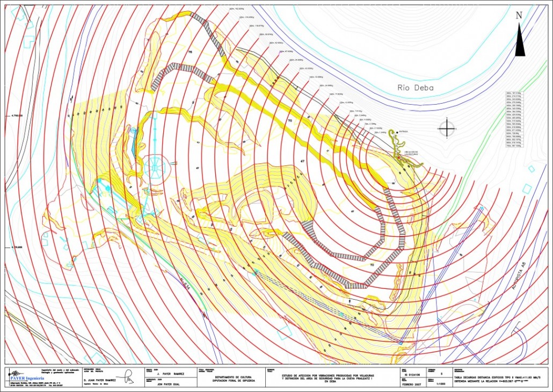Click the 'N-634' road label
Image resolution: width=553 pixels, height=392 pixels.
(185, 283)
